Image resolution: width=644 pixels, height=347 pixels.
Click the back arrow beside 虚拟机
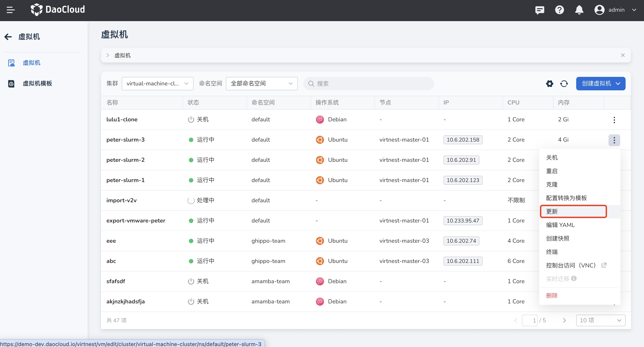[x=8, y=37]
